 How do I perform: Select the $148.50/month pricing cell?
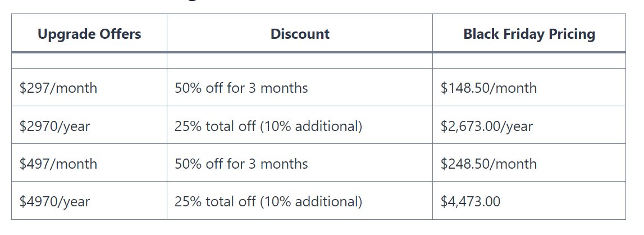pos(529,88)
